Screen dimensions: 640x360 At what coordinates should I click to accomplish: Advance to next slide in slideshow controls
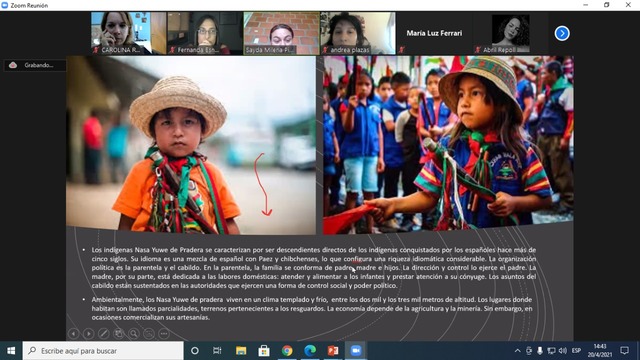(x=89, y=333)
